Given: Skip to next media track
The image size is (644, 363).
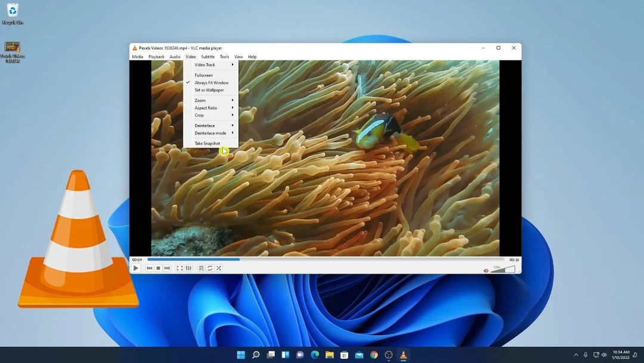Looking at the screenshot, I should click(167, 268).
